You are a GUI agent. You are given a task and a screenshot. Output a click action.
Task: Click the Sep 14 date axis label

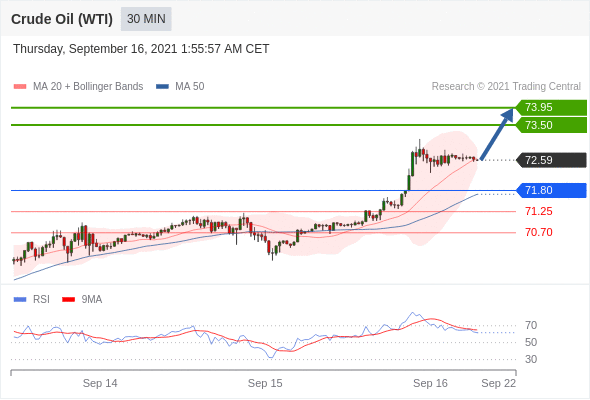[100, 383]
